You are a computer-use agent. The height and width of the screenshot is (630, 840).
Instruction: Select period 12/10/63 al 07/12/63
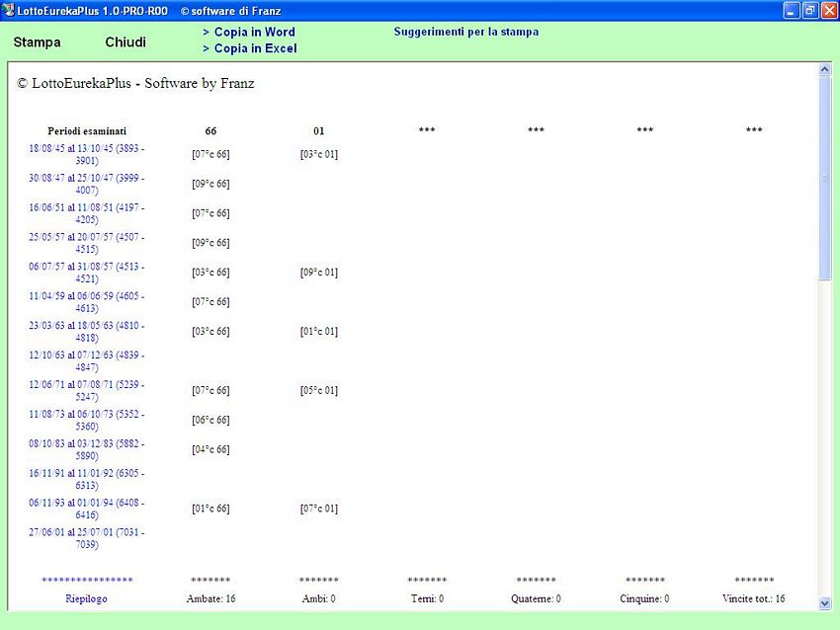(87, 360)
